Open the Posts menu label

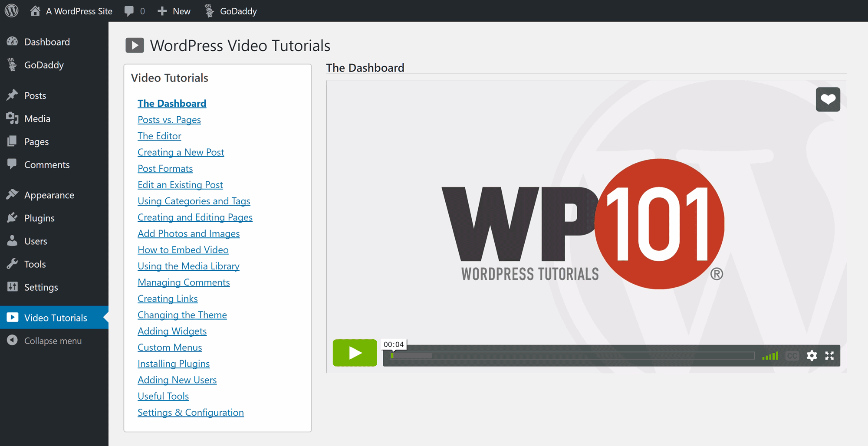click(35, 95)
